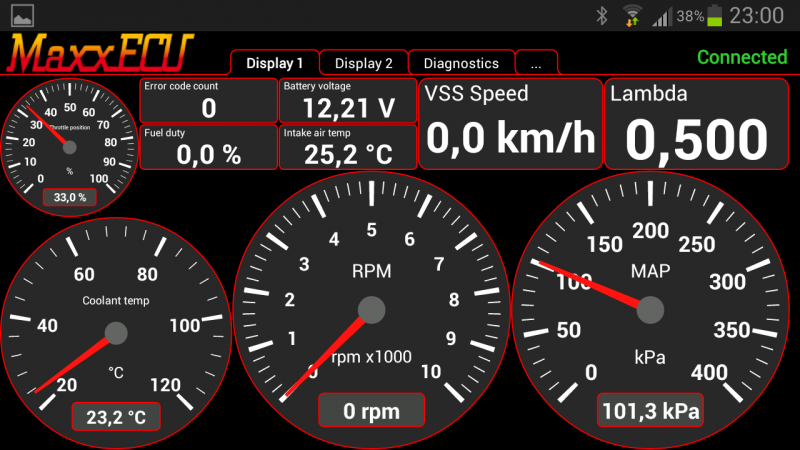Select the Battery voltage readout
Viewport: 800px width, 450px height.
347,100
